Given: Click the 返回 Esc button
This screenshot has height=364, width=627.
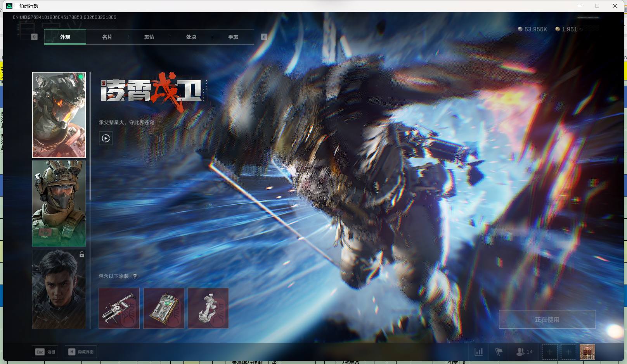Looking at the screenshot, I should (45, 352).
